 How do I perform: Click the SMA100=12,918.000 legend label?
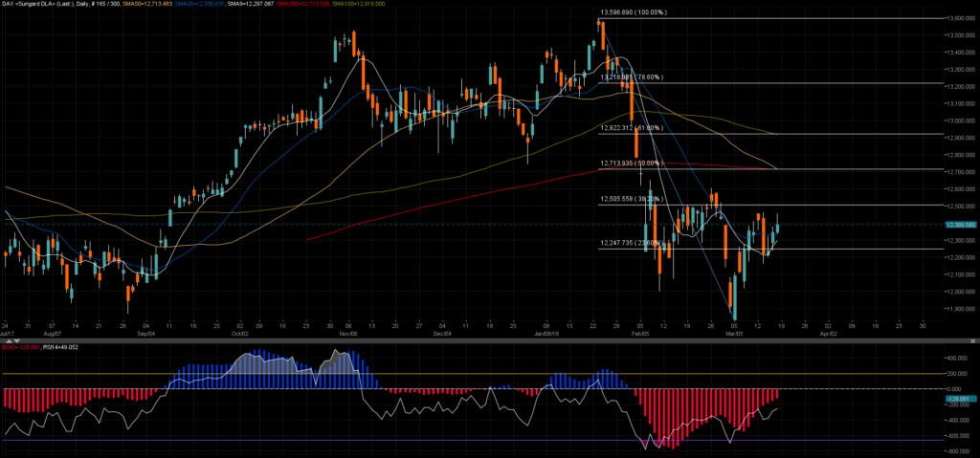(x=358, y=4)
